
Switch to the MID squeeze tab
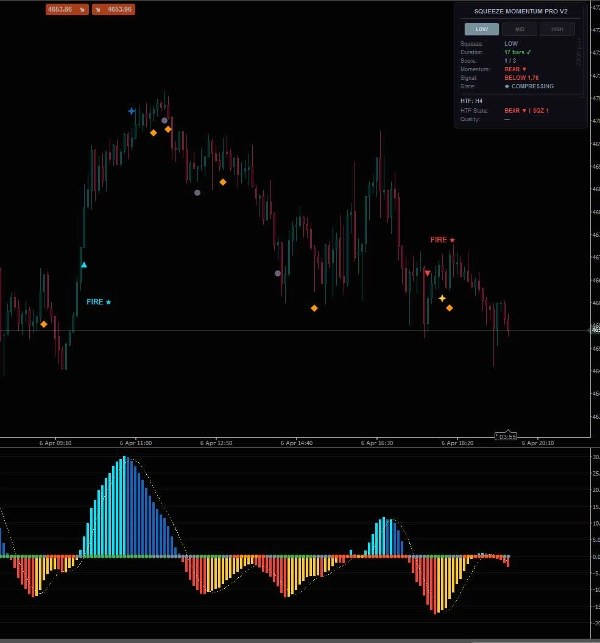(519, 29)
